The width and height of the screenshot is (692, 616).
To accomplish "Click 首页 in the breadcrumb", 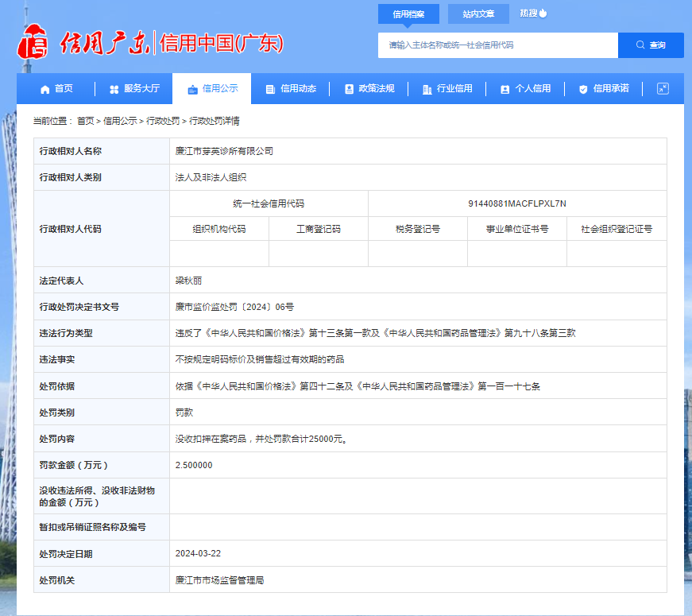I will [86, 121].
